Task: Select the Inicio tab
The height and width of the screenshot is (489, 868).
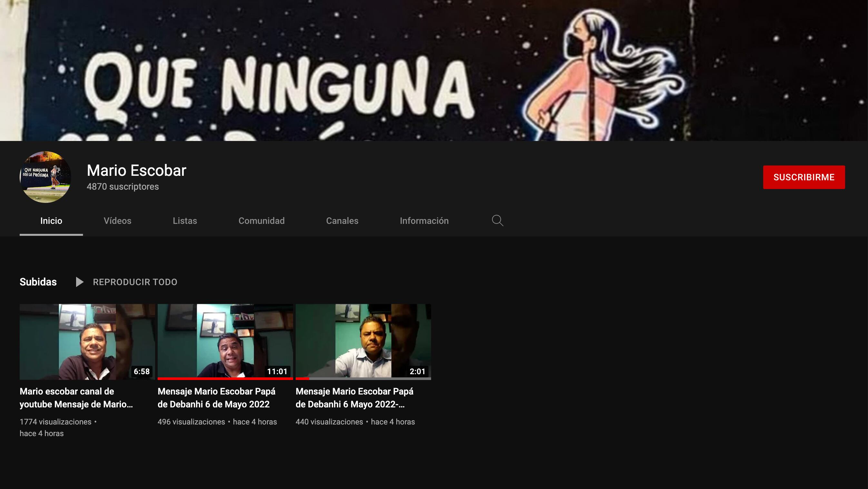Action: 51,221
